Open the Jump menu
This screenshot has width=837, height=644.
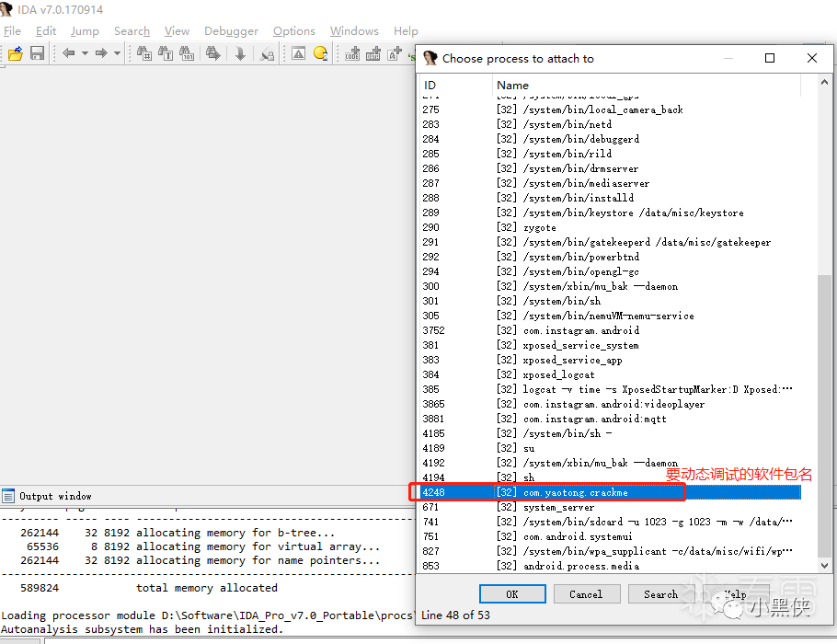click(x=85, y=31)
